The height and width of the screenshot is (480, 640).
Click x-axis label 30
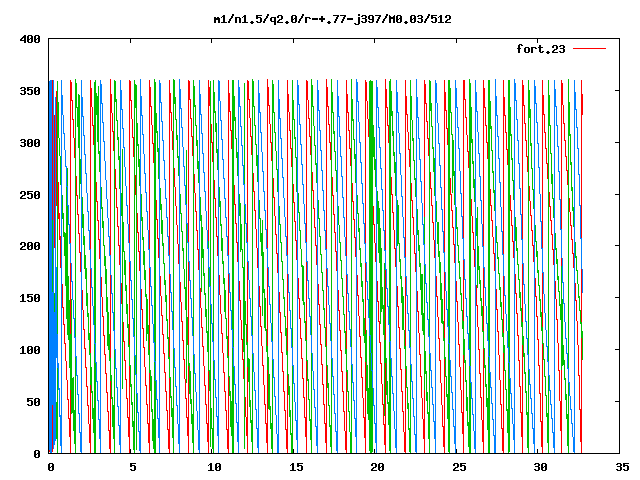(540, 467)
